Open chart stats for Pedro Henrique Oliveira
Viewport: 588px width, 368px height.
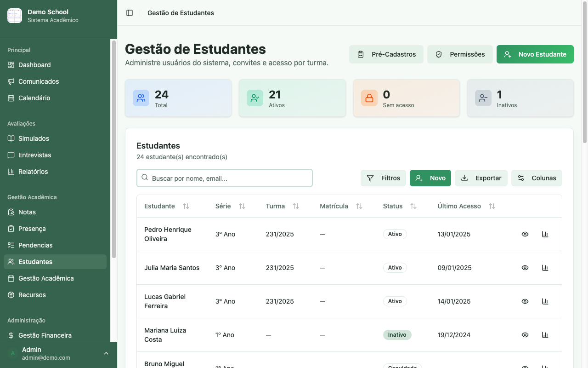click(x=545, y=234)
